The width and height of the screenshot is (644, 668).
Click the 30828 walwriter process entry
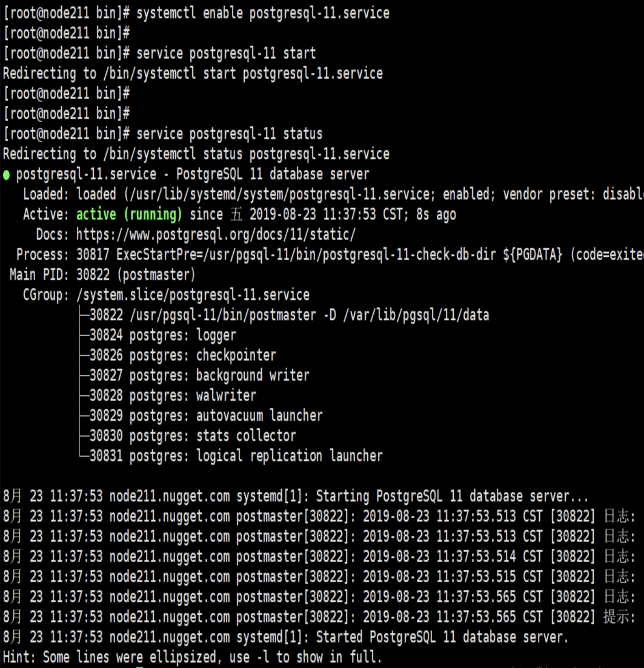[173, 396]
